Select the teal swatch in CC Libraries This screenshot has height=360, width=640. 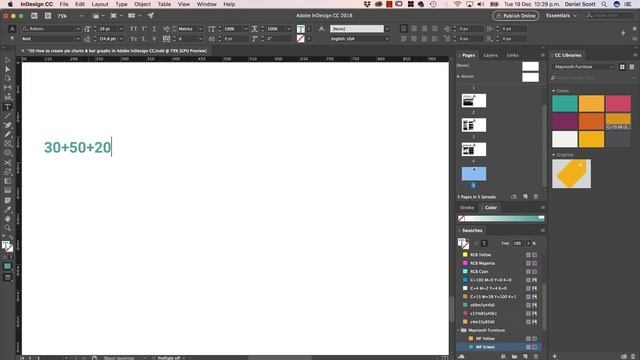pyautogui.click(x=564, y=104)
